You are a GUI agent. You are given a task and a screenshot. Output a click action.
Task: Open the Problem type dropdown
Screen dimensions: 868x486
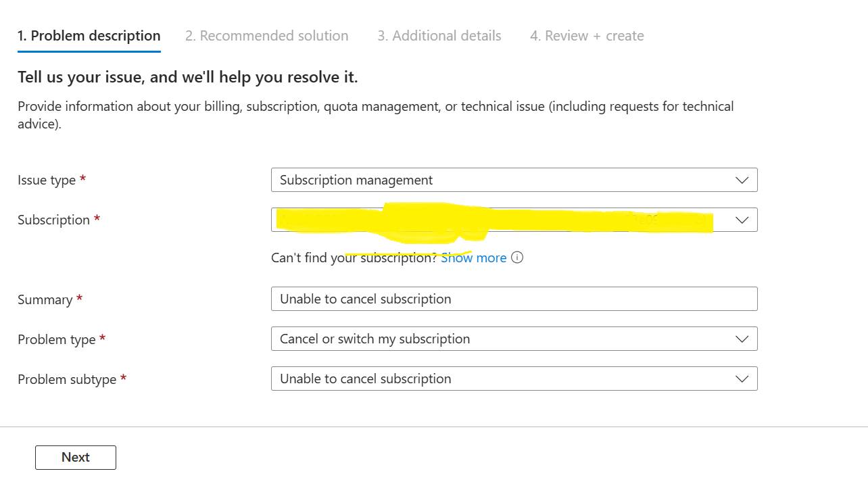tap(514, 339)
